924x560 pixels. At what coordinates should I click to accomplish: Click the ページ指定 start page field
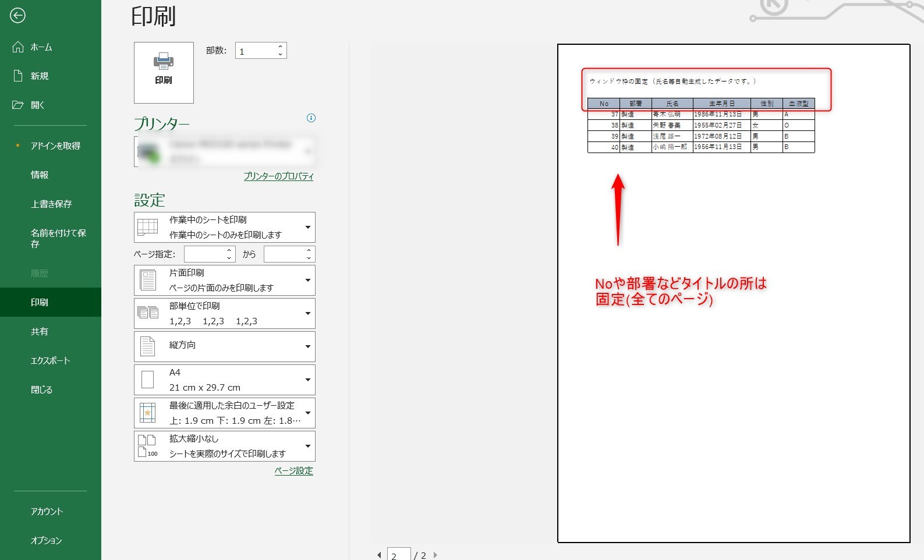point(204,254)
